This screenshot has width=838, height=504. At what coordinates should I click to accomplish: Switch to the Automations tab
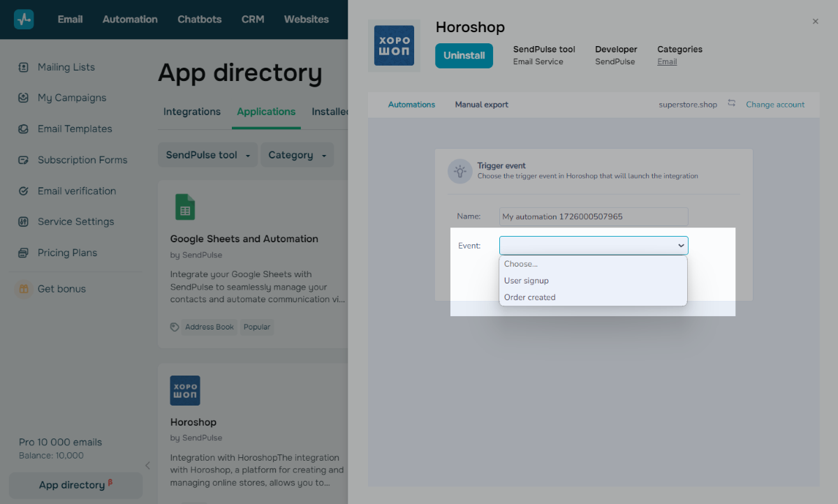pyautogui.click(x=411, y=105)
